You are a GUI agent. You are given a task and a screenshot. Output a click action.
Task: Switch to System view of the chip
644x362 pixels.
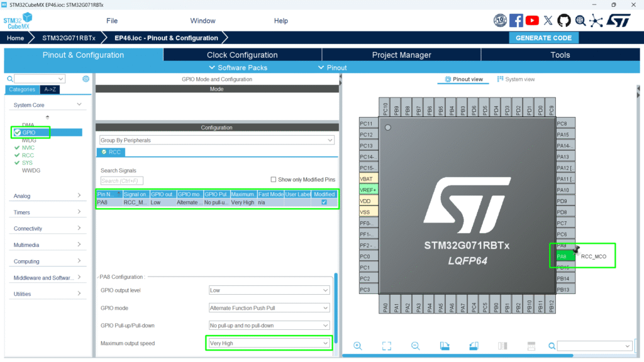click(516, 79)
